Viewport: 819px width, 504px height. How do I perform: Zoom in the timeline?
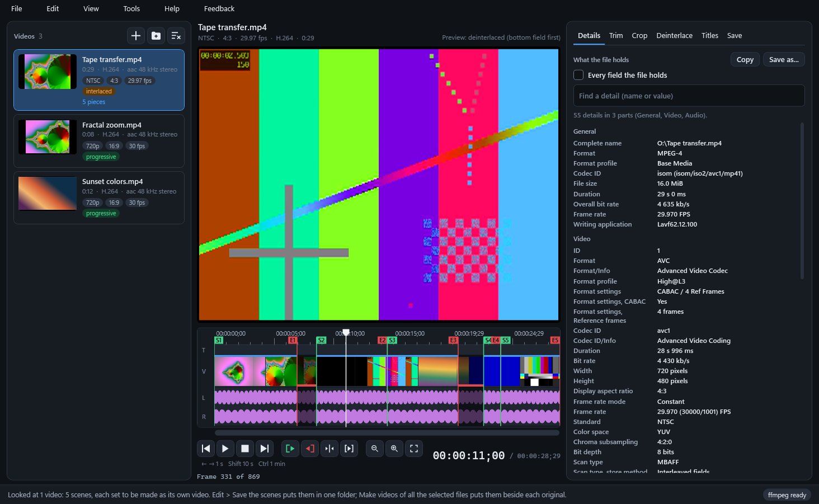coord(394,449)
